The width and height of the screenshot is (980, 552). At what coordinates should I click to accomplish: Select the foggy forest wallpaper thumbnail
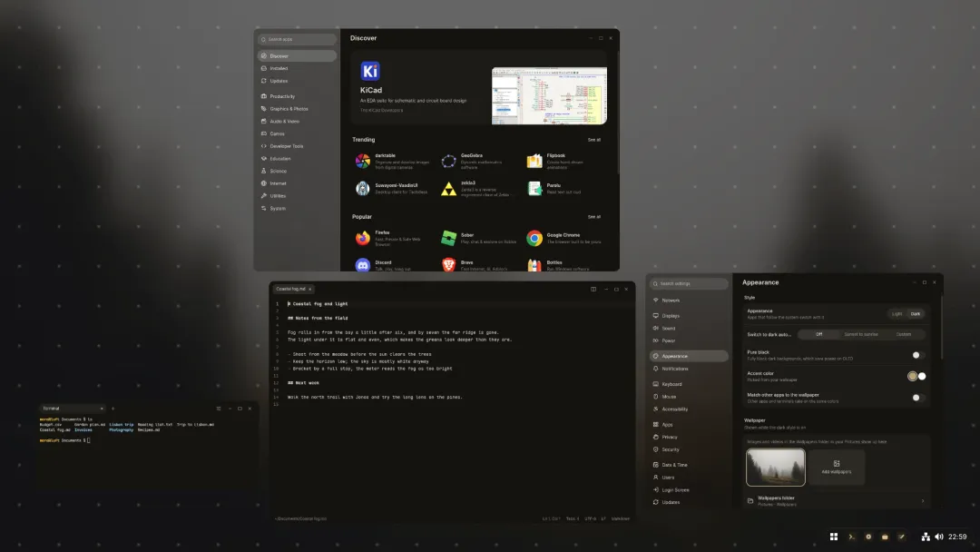(776, 467)
